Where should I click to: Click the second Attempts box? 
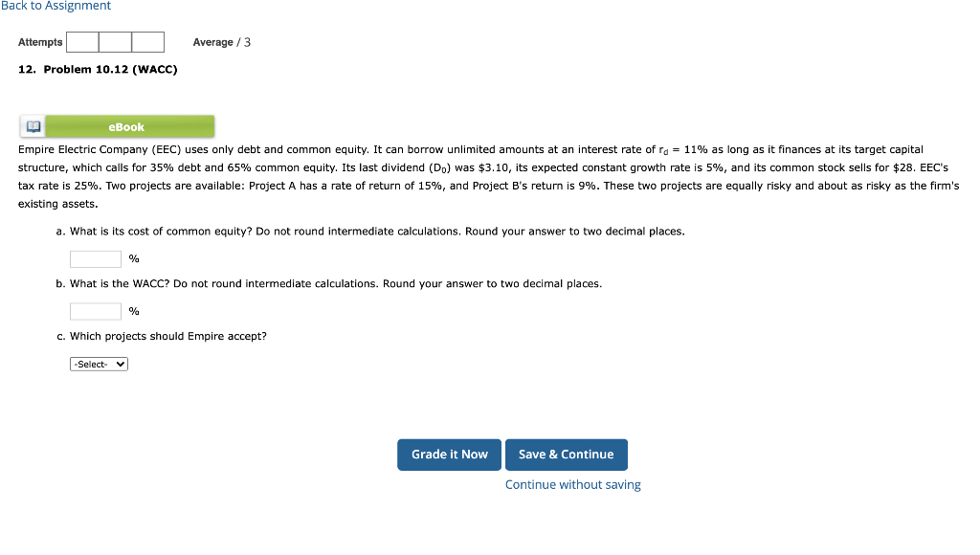(x=115, y=41)
